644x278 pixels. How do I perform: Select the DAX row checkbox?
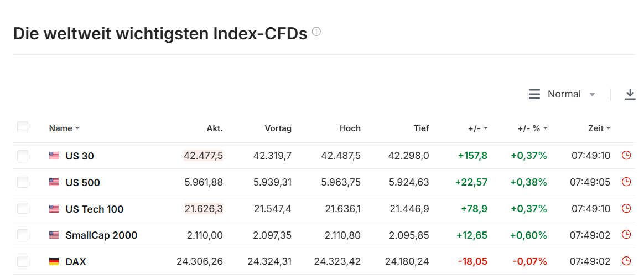point(23,261)
